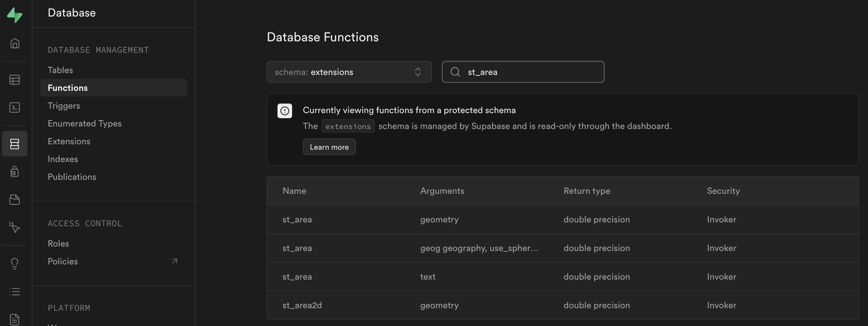Select the st_area2d function row

click(x=302, y=305)
